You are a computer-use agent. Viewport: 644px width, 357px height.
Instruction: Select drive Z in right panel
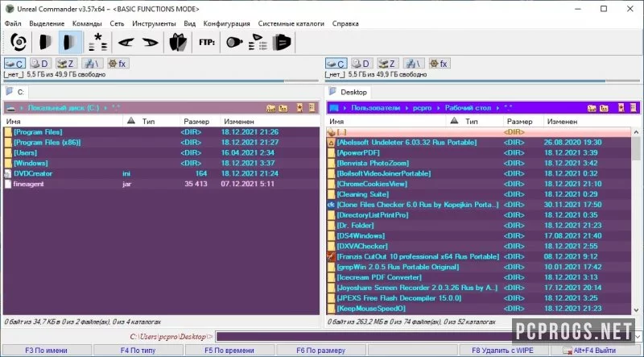pyautogui.click(x=388, y=64)
